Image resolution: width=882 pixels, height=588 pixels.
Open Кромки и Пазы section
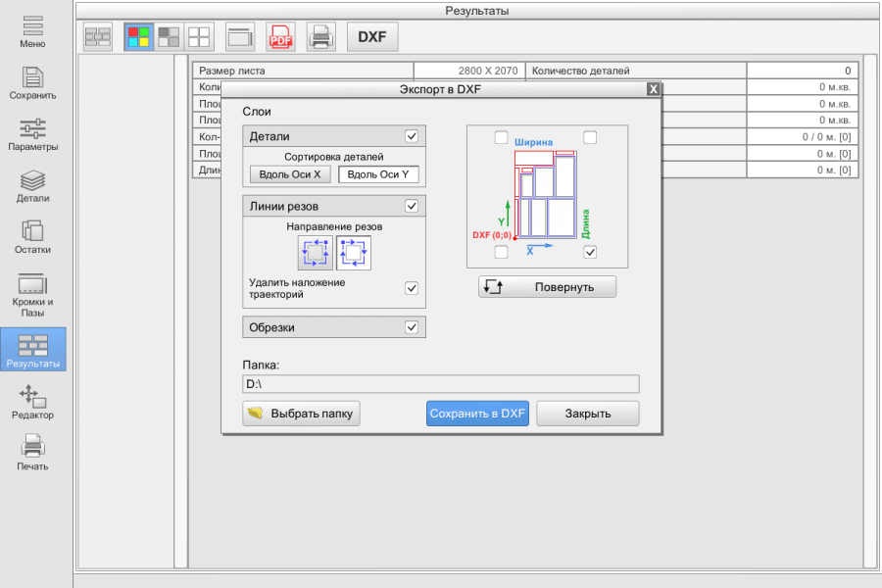pyautogui.click(x=32, y=295)
